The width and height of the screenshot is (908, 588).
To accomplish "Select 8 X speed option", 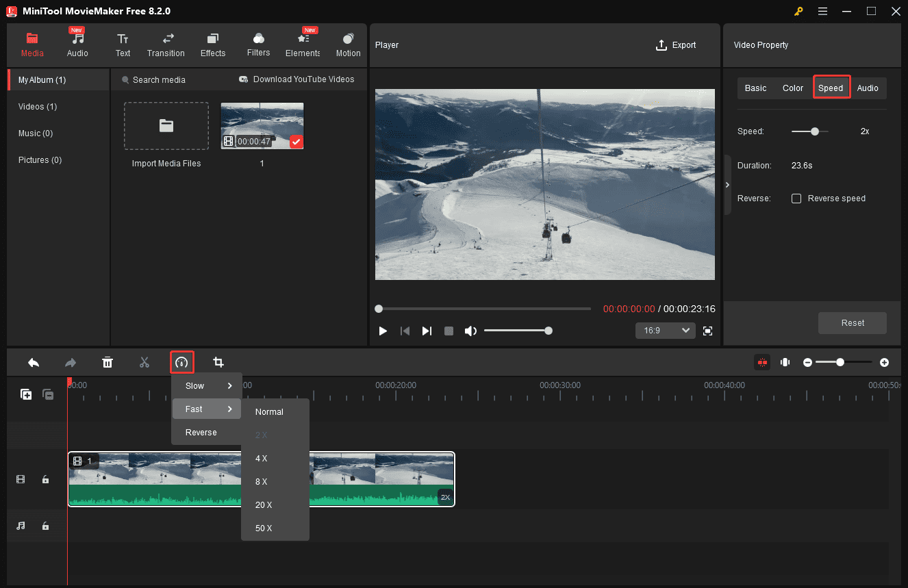I will [x=275, y=482].
